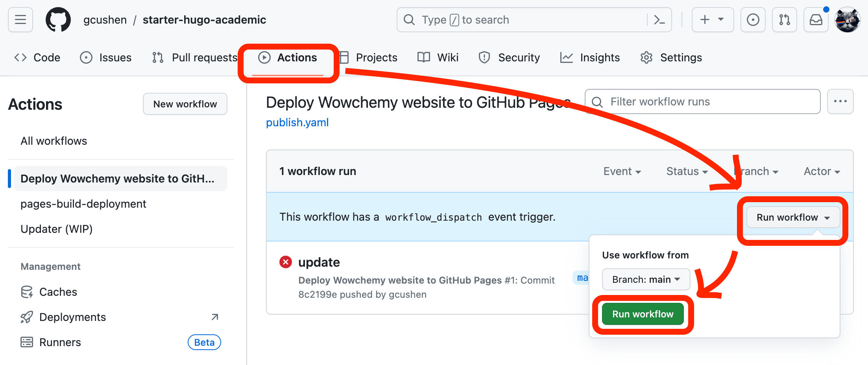Select pages-build-deployment workflow

[x=83, y=204]
